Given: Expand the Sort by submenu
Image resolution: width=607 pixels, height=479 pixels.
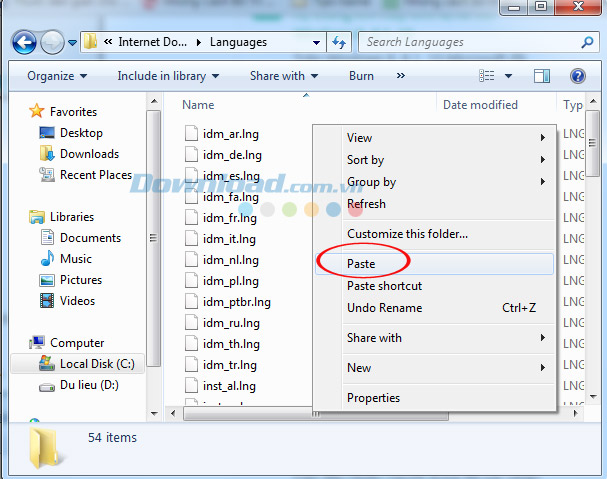Looking at the screenshot, I should [434, 160].
